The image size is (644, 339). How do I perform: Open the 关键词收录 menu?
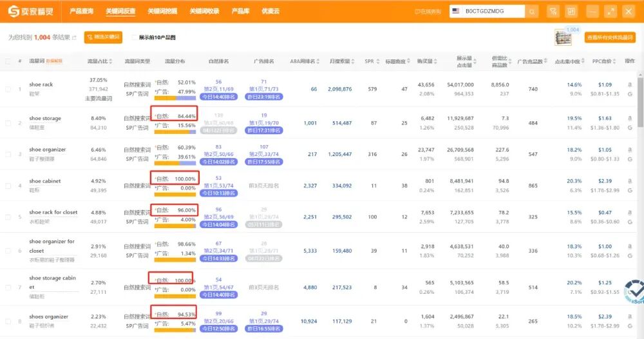pyautogui.click(x=204, y=11)
